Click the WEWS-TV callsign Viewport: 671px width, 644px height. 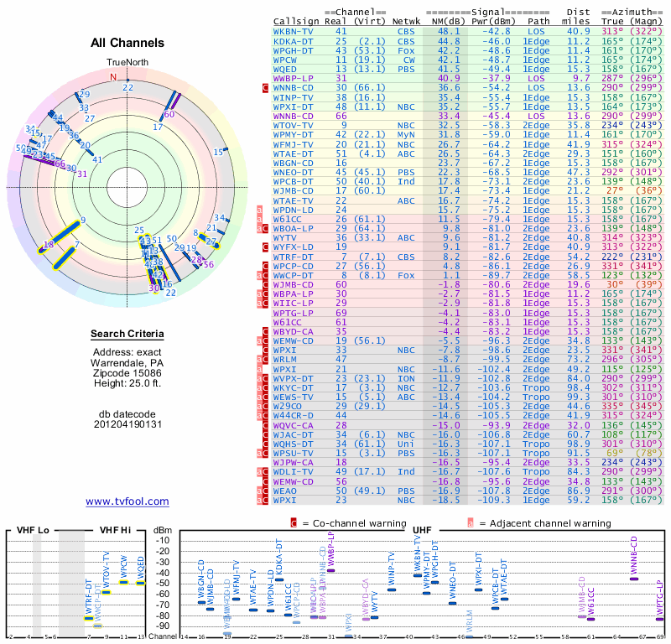click(x=293, y=397)
